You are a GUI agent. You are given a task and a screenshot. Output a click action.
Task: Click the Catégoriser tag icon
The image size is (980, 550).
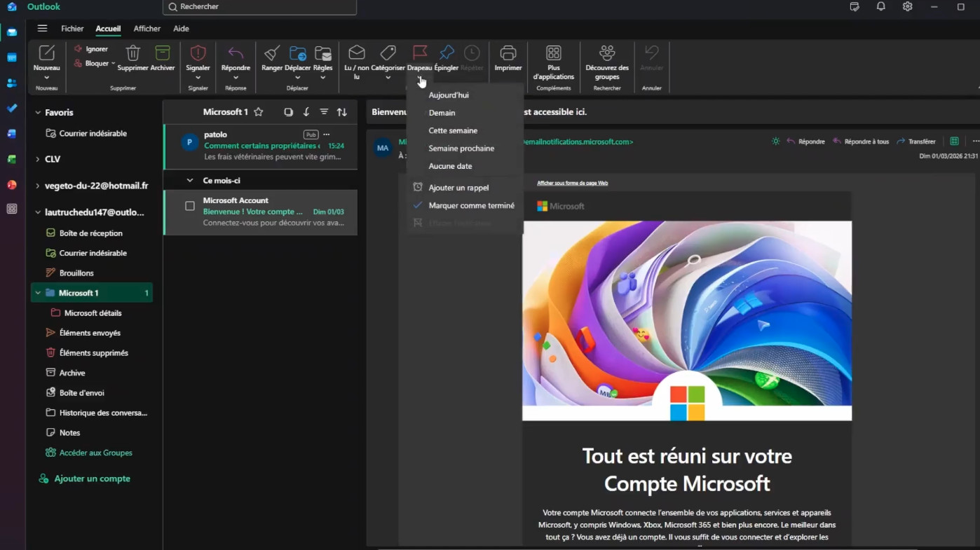point(388,53)
